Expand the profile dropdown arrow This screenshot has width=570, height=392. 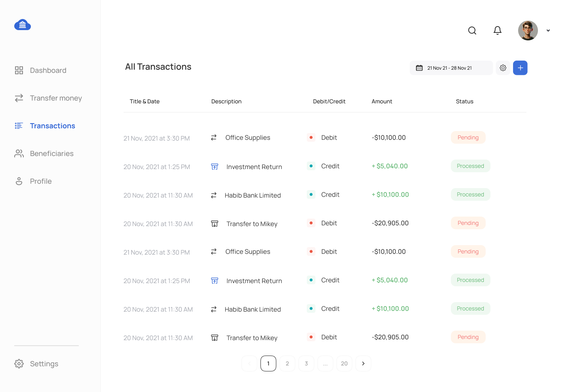(x=548, y=30)
